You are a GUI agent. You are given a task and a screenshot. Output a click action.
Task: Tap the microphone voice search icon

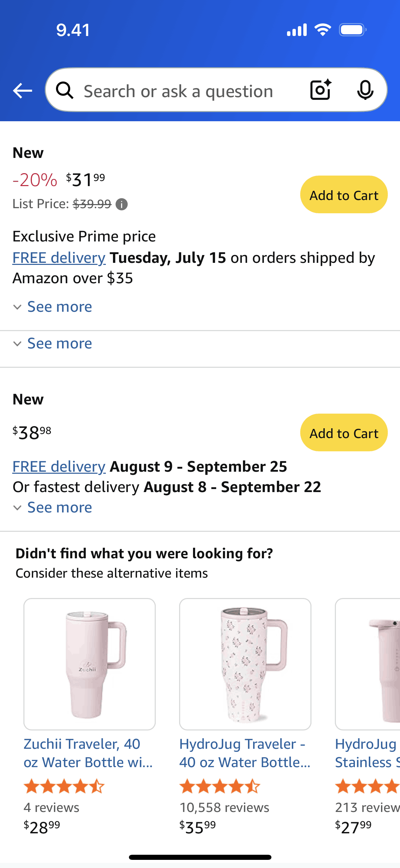click(x=365, y=90)
